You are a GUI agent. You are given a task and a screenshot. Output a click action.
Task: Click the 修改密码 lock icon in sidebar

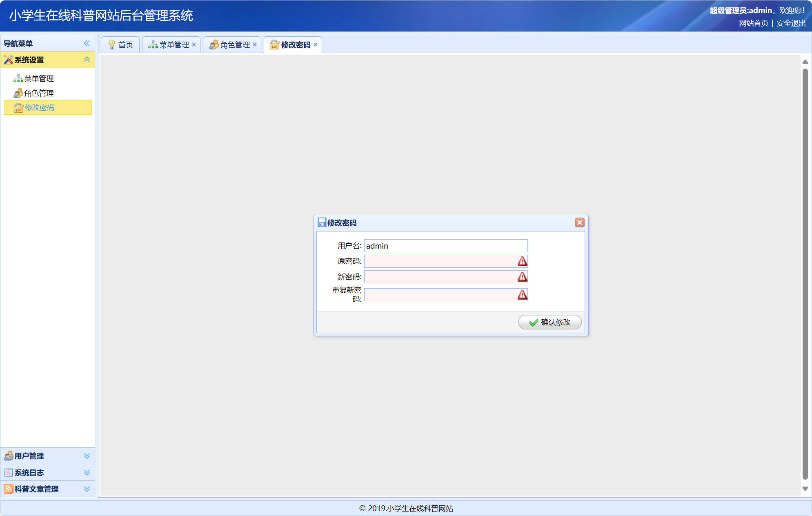pyautogui.click(x=18, y=108)
